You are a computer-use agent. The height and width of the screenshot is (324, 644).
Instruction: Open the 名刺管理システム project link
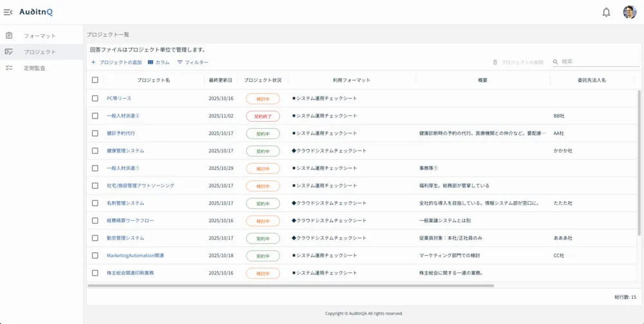pos(126,203)
